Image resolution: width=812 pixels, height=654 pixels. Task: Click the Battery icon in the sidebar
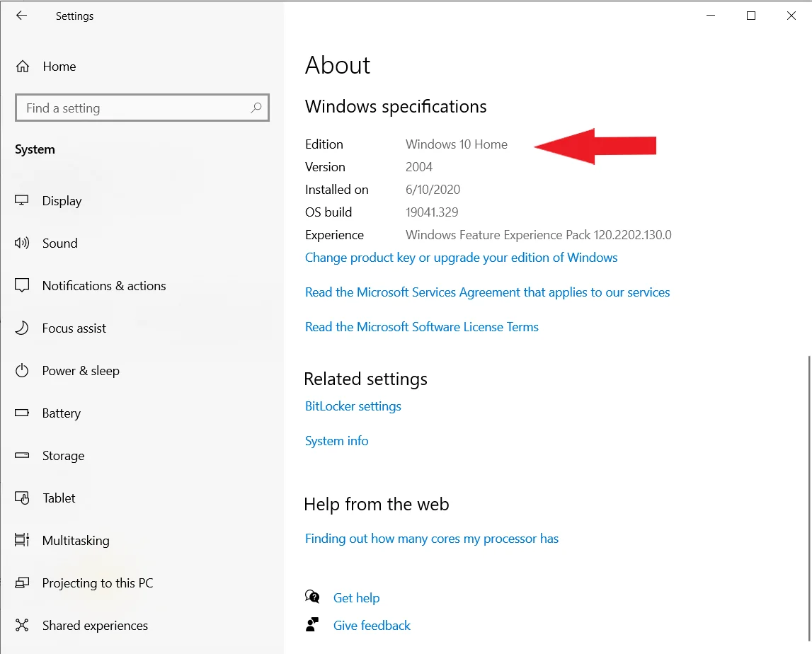[x=22, y=413]
